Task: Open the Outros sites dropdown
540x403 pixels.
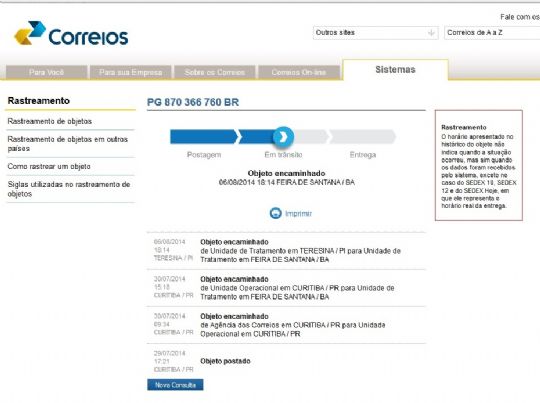Action: click(x=375, y=33)
